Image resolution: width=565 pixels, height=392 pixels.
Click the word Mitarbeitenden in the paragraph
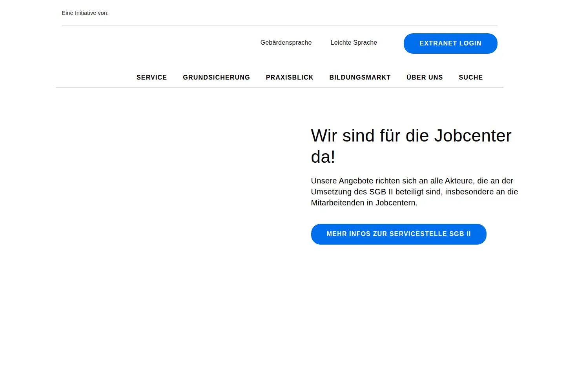coord(338,203)
